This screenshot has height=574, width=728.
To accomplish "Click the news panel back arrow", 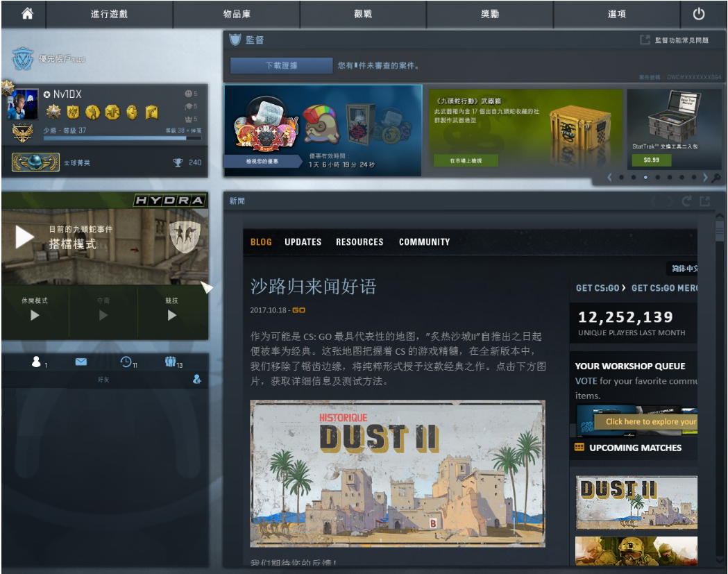I will pos(654,201).
